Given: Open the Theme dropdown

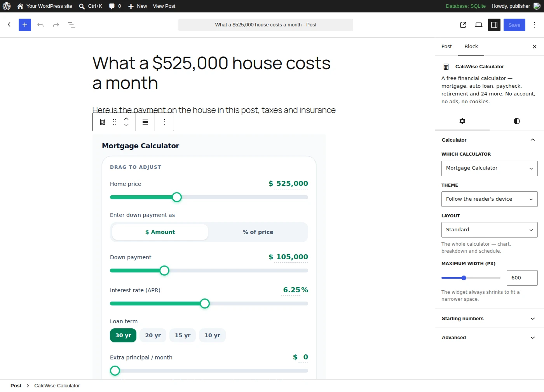Looking at the screenshot, I should (490, 199).
